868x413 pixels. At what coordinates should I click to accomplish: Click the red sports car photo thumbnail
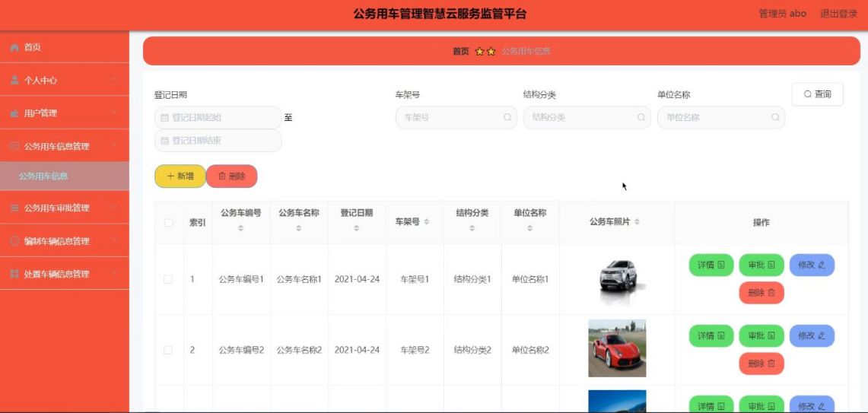pos(617,348)
